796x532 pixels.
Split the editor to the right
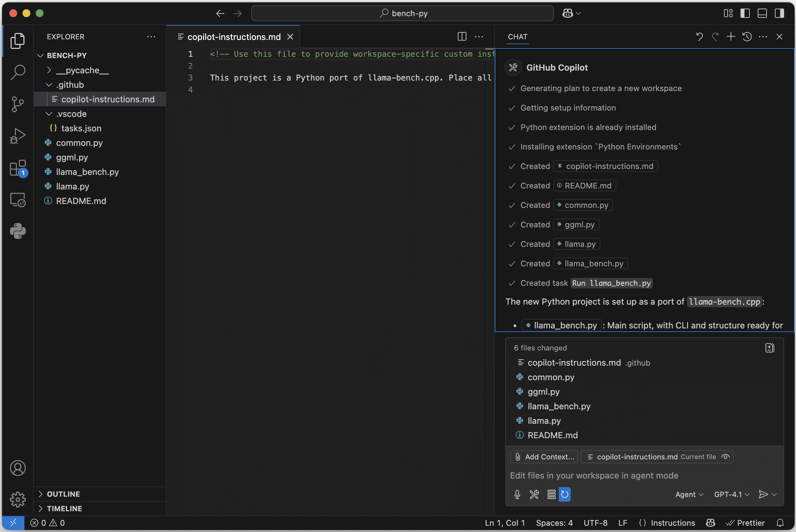(462, 36)
